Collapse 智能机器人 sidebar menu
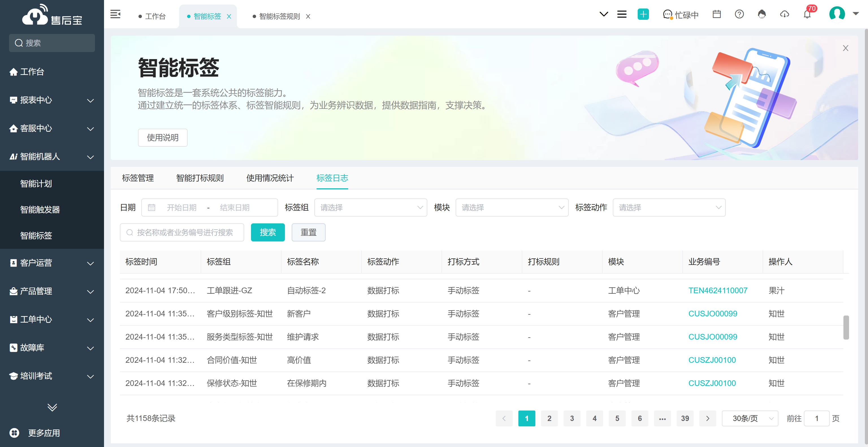Screen dimensions: 868x447 click(x=52, y=156)
